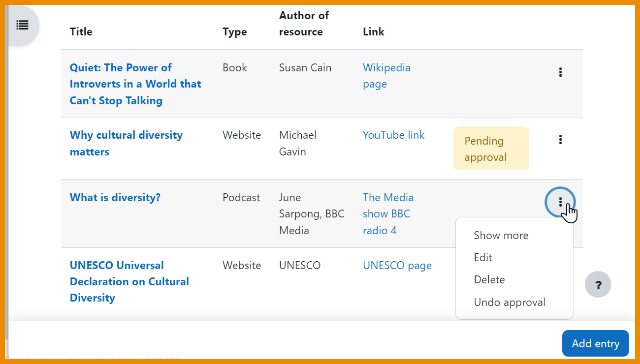The width and height of the screenshot is (640, 364).
Task: Open actions menu for Why cultural diversity matters
Action: [x=560, y=140]
